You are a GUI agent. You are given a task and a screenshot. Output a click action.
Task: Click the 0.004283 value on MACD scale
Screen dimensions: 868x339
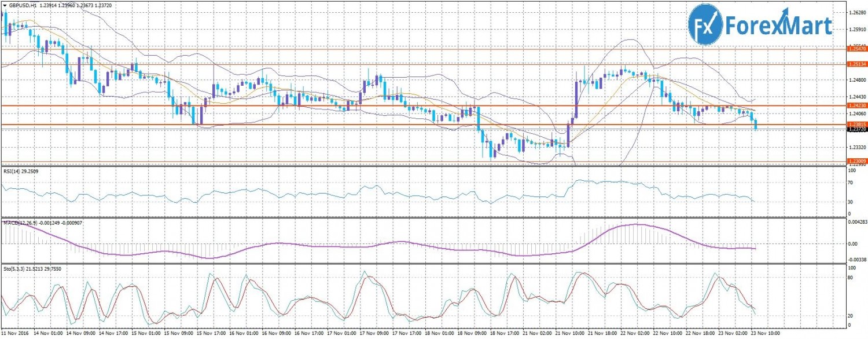point(856,222)
